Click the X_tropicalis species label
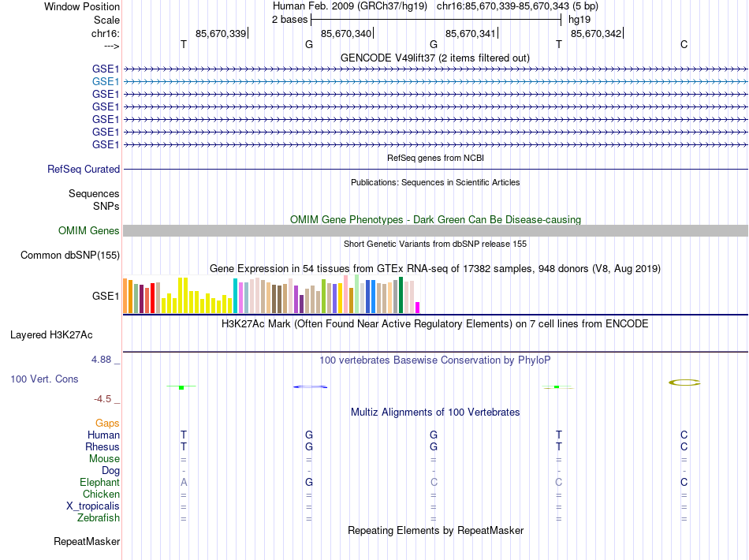The image size is (749, 560). [x=93, y=506]
